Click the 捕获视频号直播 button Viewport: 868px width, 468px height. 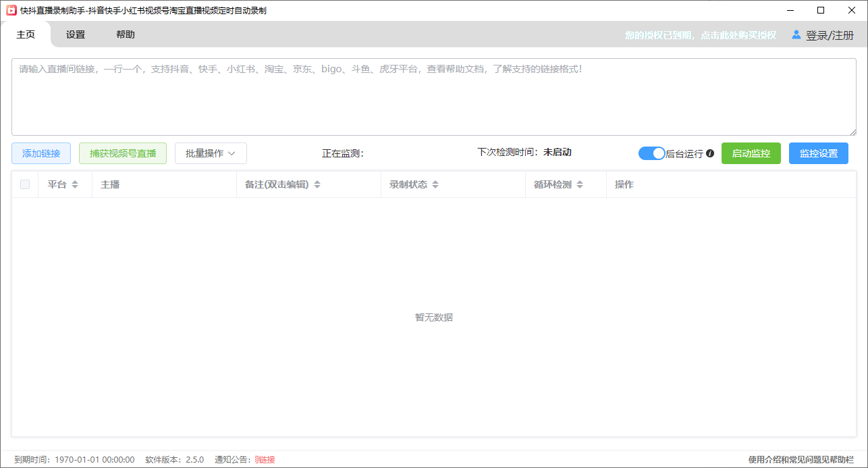(x=123, y=153)
